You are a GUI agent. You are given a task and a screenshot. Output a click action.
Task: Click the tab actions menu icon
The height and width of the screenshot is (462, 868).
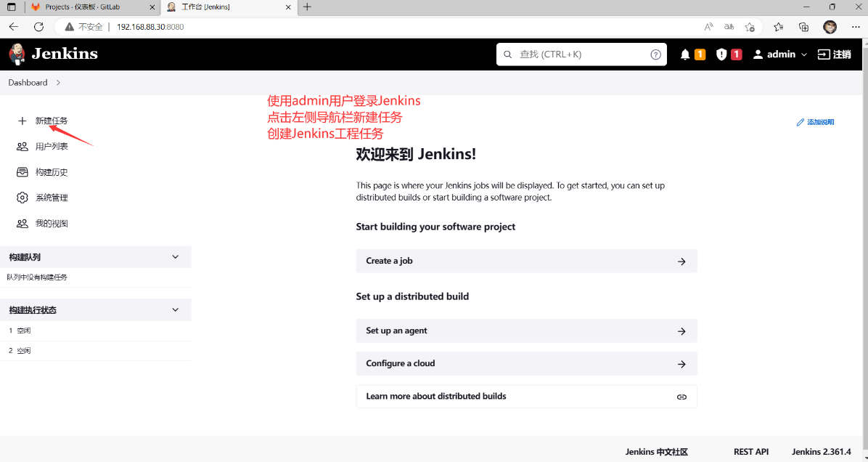(x=11, y=7)
